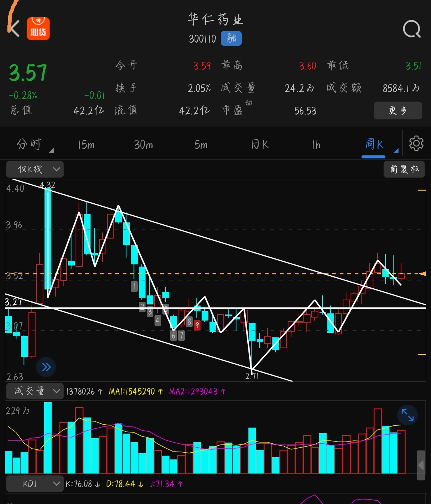
Task: Switch to the 5m chart tab
Action: [x=201, y=145]
